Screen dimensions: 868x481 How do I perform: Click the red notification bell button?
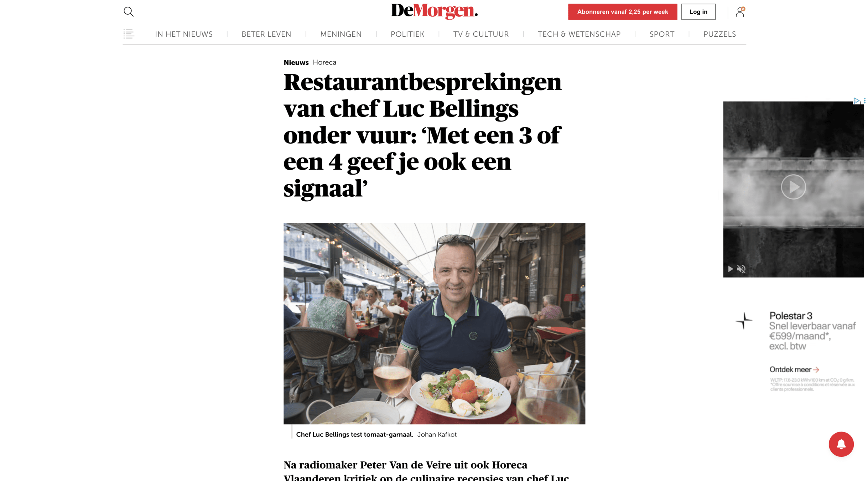(841, 444)
